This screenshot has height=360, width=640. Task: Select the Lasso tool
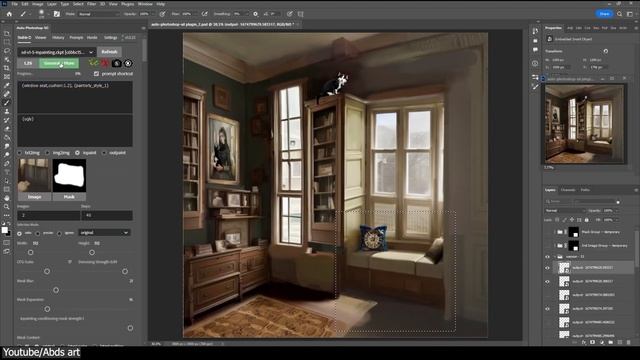7,51
